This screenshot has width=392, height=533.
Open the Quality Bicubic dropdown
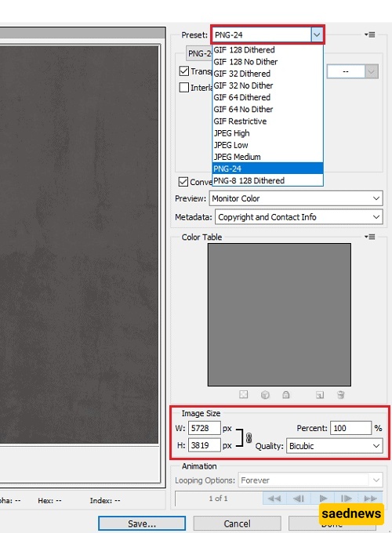point(335,446)
